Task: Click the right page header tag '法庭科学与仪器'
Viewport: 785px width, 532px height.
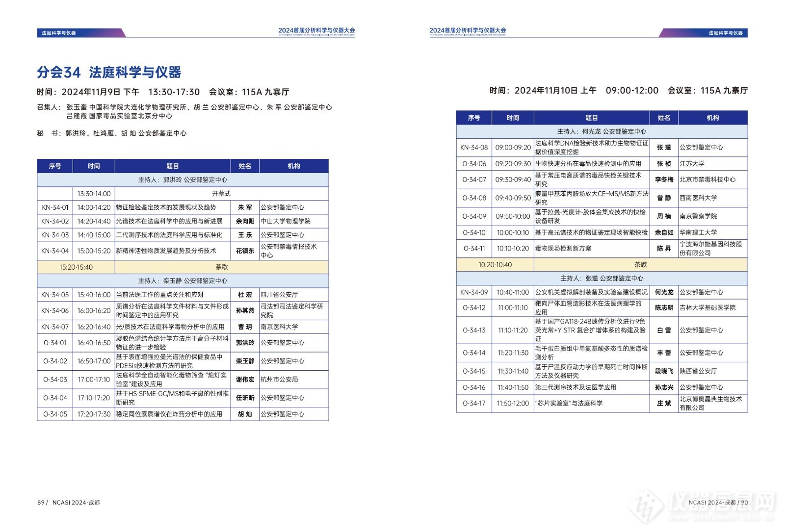Action: point(726,33)
